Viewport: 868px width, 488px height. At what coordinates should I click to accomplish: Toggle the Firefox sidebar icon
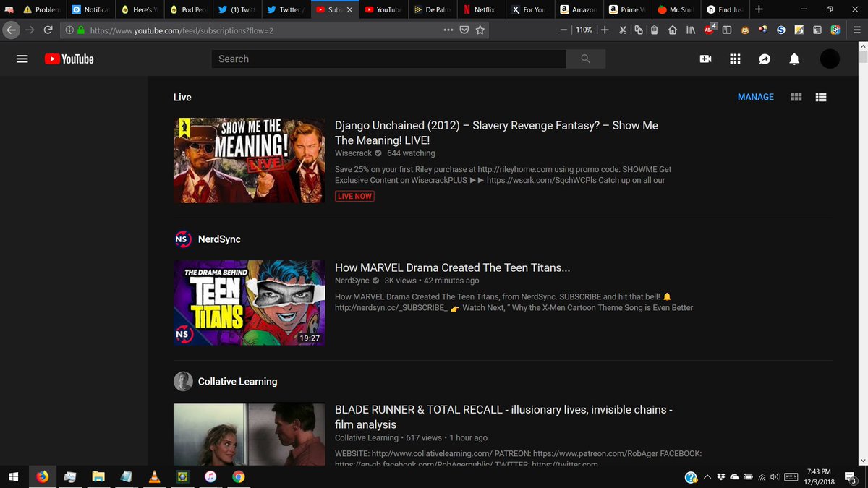click(727, 30)
